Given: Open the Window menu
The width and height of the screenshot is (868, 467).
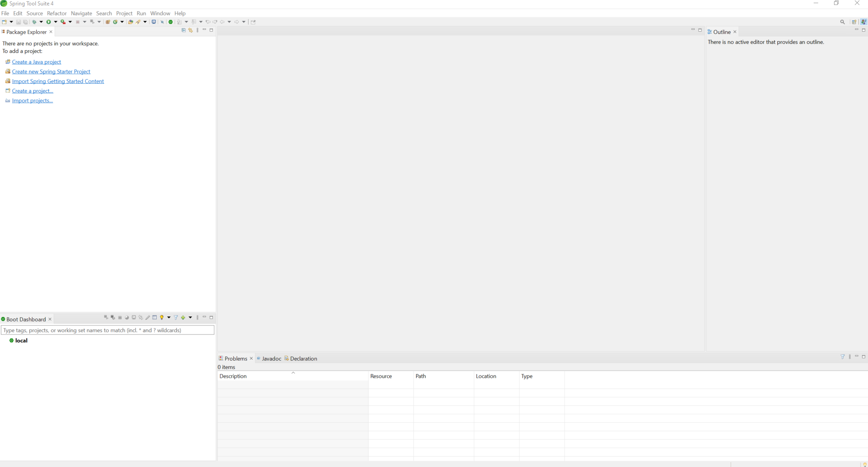Looking at the screenshot, I should point(160,13).
